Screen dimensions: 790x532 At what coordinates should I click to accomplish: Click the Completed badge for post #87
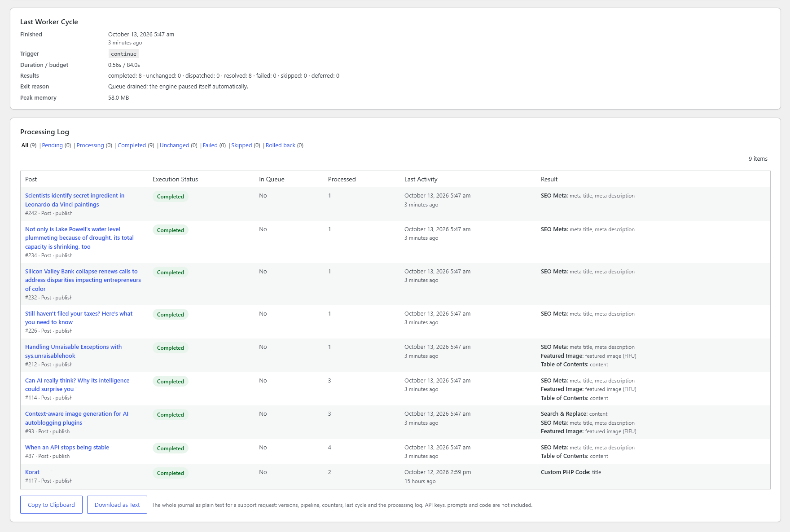[x=171, y=448]
